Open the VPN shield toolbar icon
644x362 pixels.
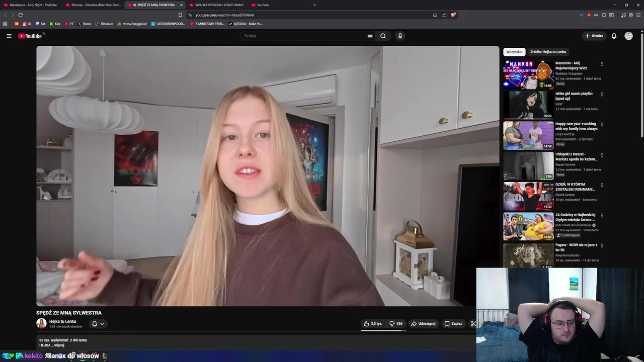tap(631, 15)
